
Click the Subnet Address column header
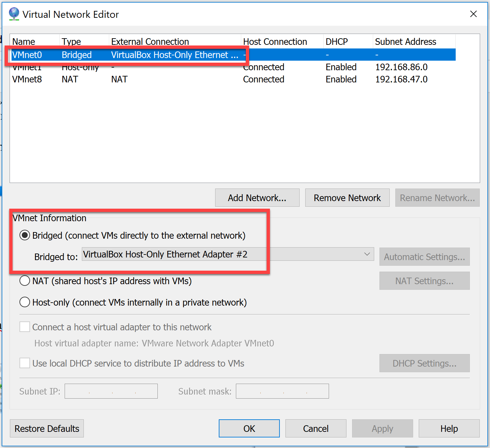(406, 41)
